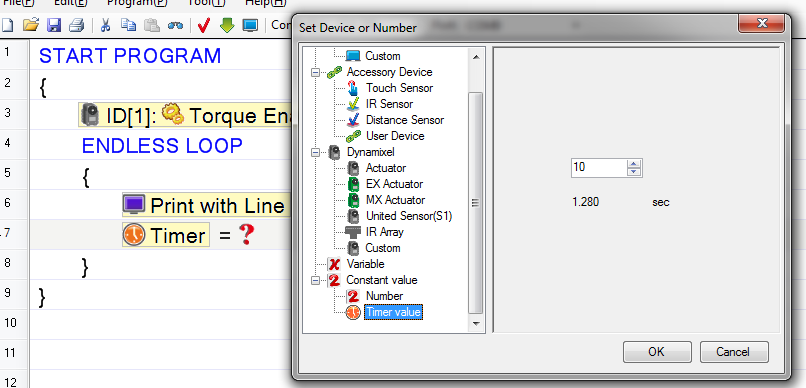Download program with the green arrow icon

pyautogui.click(x=227, y=25)
